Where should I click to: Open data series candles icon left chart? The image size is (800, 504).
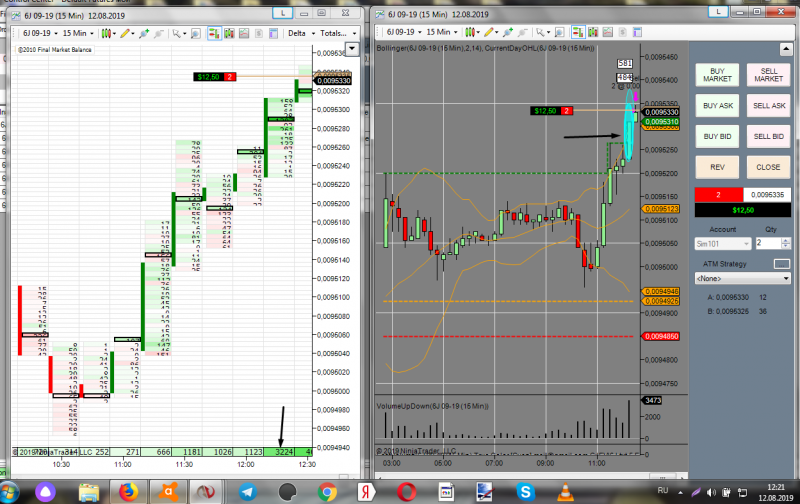coord(229,34)
